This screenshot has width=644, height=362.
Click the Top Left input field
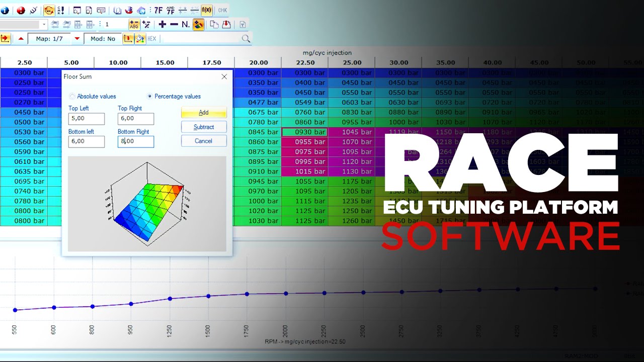[x=87, y=119]
